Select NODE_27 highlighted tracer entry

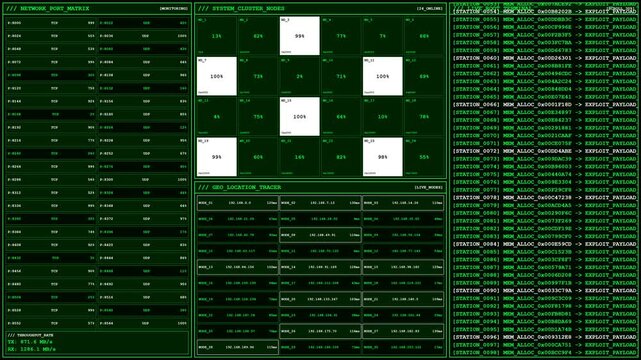point(403,331)
